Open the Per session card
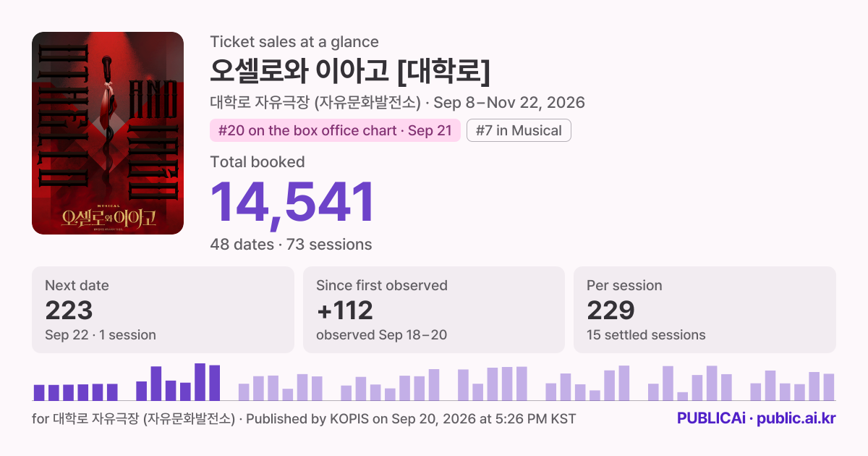Image resolution: width=868 pixels, height=456 pixels. coord(705,310)
